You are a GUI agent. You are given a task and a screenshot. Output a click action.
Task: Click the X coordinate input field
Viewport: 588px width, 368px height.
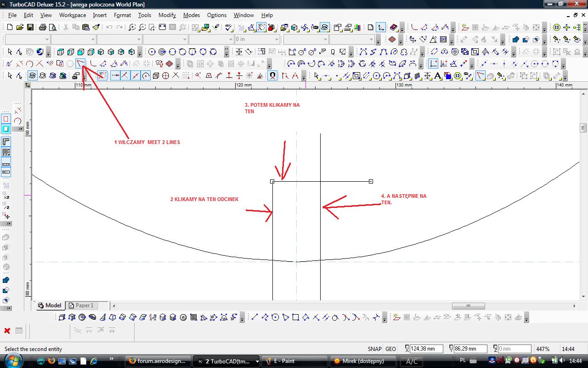point(426,349)
